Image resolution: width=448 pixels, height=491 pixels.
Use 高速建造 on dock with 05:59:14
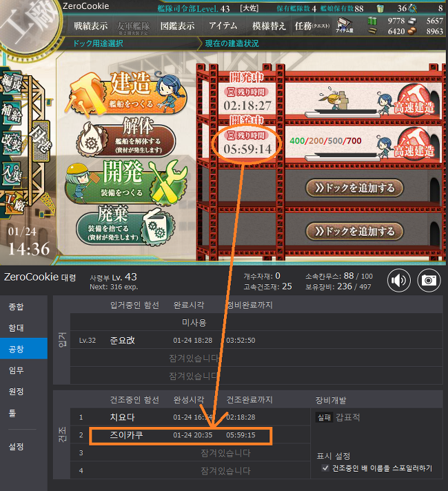[x=415, y=144]
